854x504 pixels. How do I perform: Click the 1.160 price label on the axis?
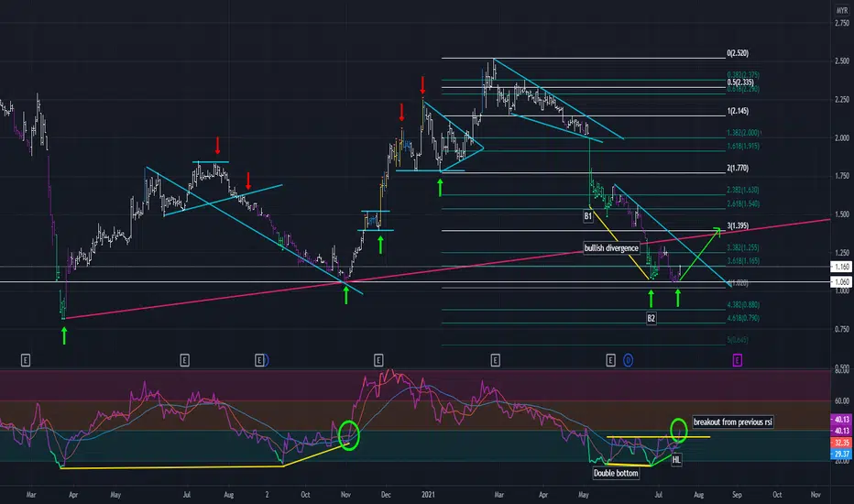click(841, 267)
